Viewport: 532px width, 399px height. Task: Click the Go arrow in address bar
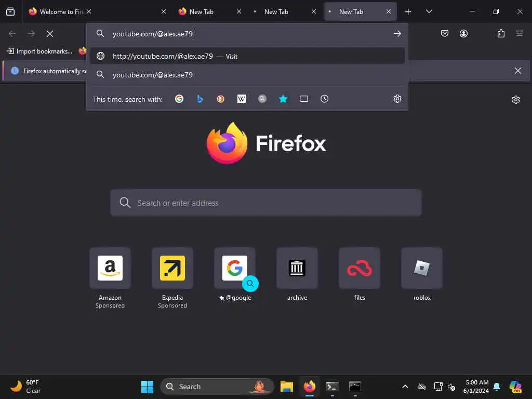pos(397,34)
